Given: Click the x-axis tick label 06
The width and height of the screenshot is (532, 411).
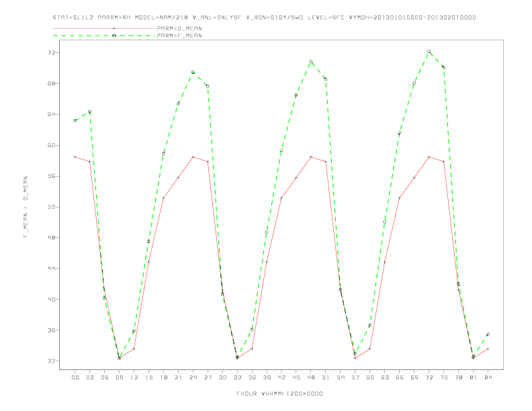Looking at the screenshot, I should (105, 377).
